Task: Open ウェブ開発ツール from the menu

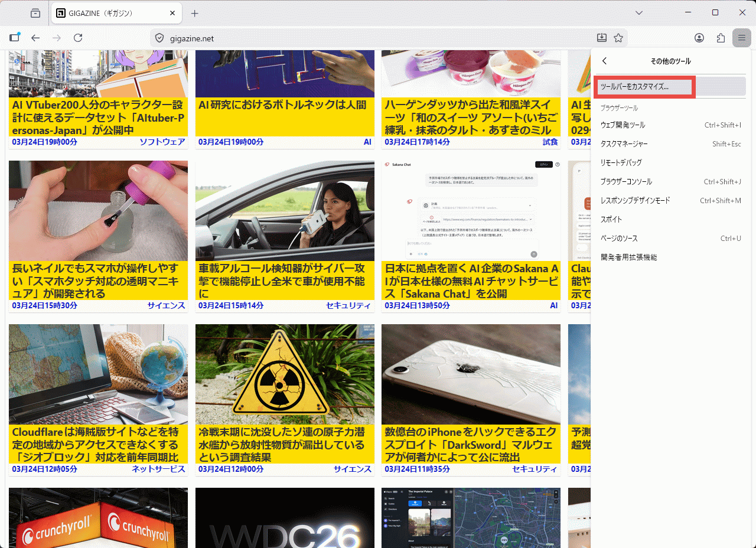Action: tap(623, 125)
